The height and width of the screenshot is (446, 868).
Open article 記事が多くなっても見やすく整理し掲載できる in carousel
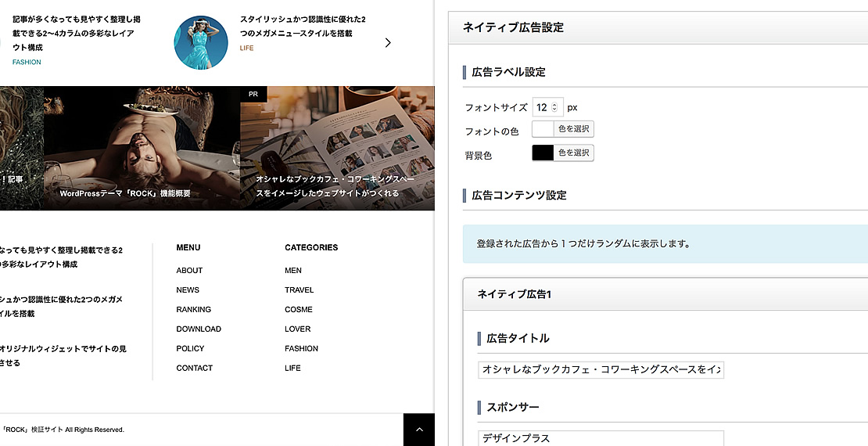click(76, 33)
